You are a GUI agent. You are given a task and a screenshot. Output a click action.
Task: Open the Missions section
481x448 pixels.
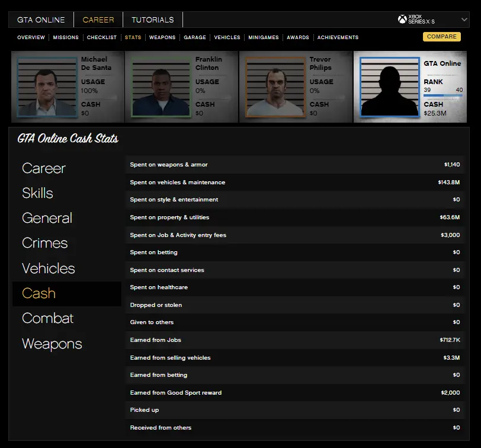coord(66,37)
